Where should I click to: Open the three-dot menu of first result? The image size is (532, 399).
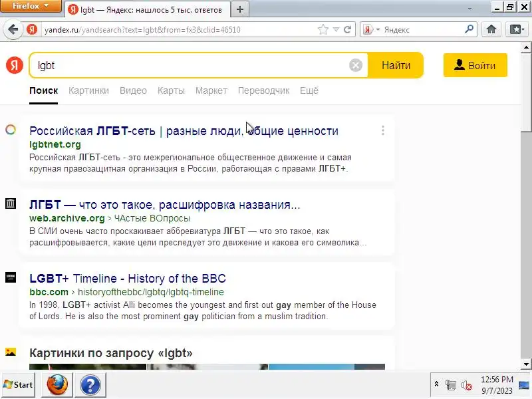point(383,130)
